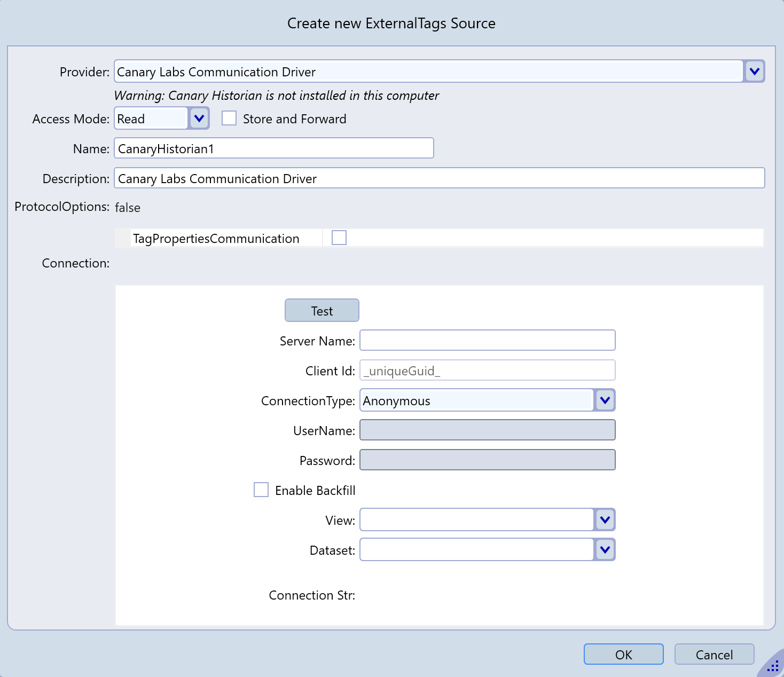Open the Provider dropdown arrow
The width and height of the screenshot is (784, 677).
(754, 72)
